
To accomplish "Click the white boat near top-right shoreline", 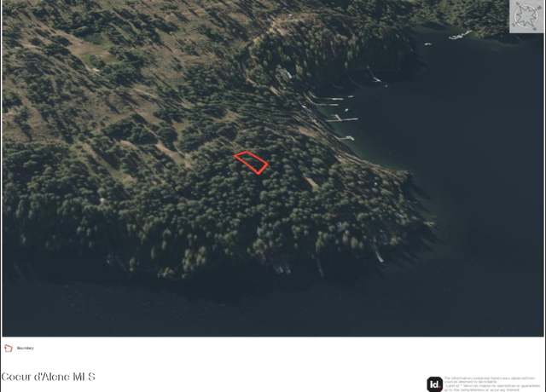I will pos(461,35).
